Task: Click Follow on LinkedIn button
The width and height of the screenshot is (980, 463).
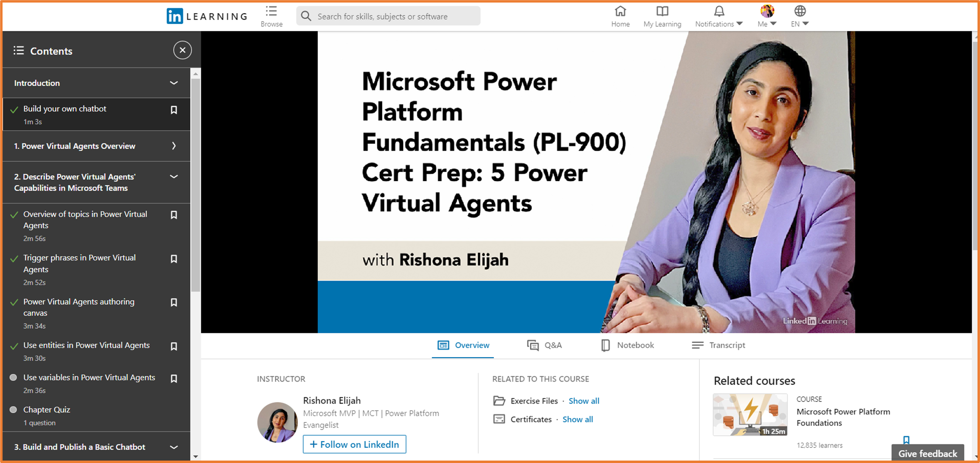Action: (354, 444)
